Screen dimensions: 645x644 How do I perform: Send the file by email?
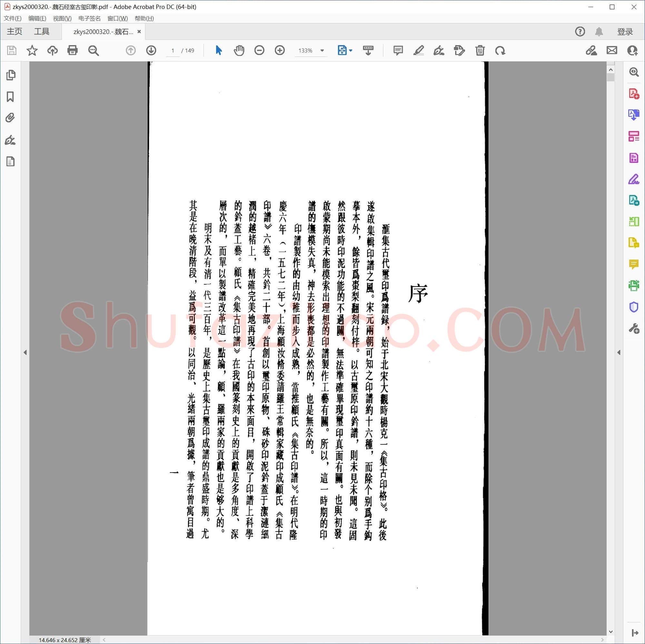click(x=612, y=50)
